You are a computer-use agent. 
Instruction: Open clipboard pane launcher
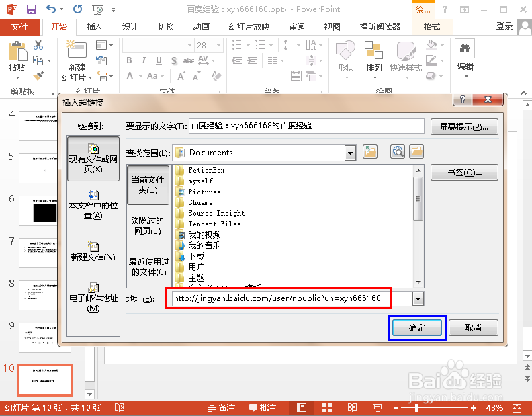click(x=52, y=92)
